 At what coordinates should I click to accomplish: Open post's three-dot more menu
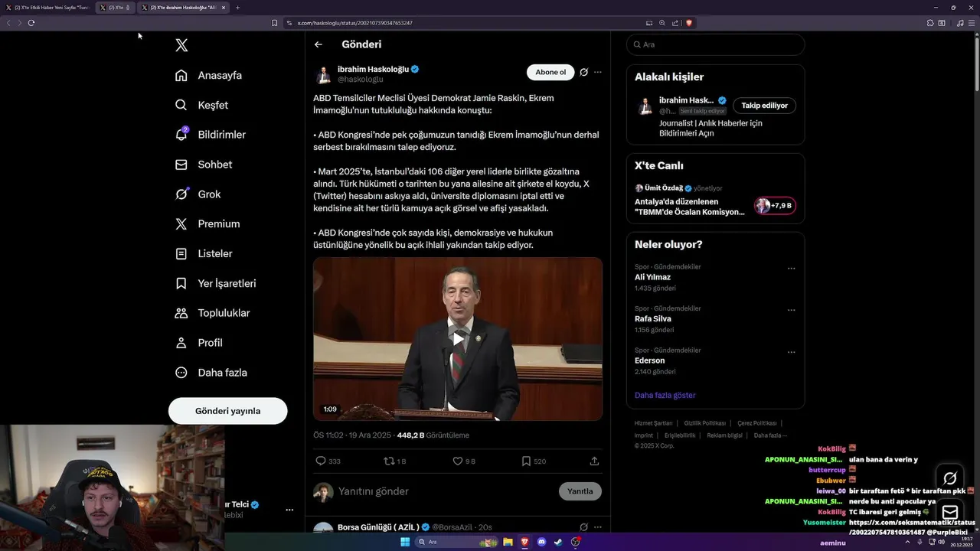598,72
